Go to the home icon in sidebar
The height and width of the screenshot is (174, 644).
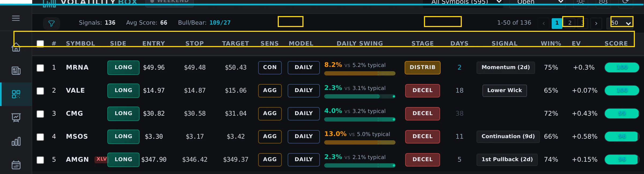click(16, 47)
